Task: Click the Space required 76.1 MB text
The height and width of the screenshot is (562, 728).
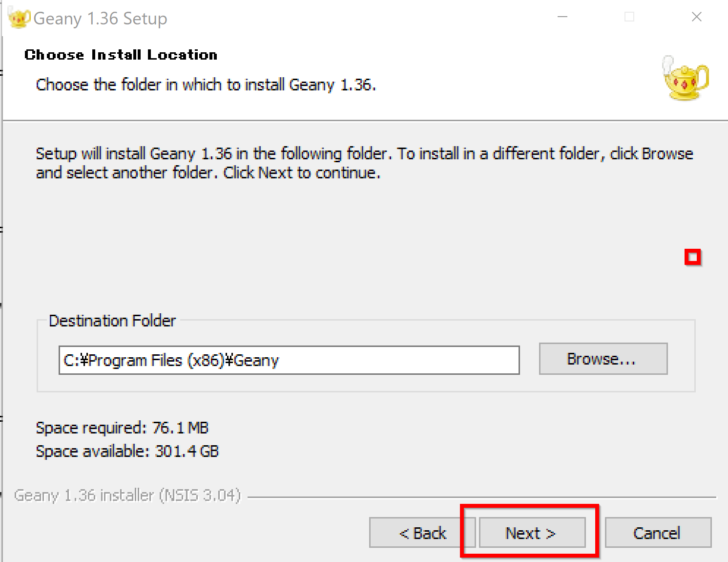Action: (x=122, y=428)
